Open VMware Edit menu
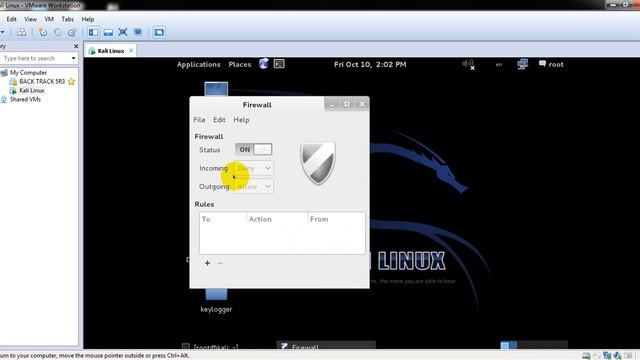This screenshot has width=640, height=360. click(x=11, y=19)
